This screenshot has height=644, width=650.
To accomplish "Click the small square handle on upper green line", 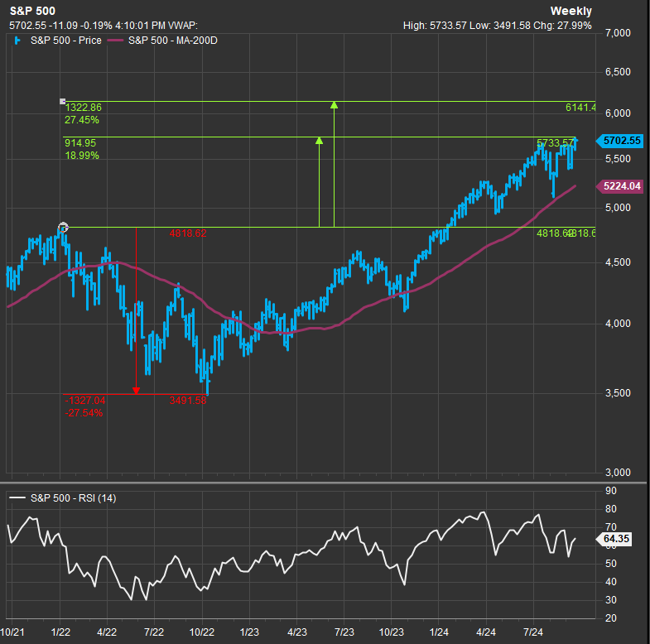I will [x=63, y=101].
